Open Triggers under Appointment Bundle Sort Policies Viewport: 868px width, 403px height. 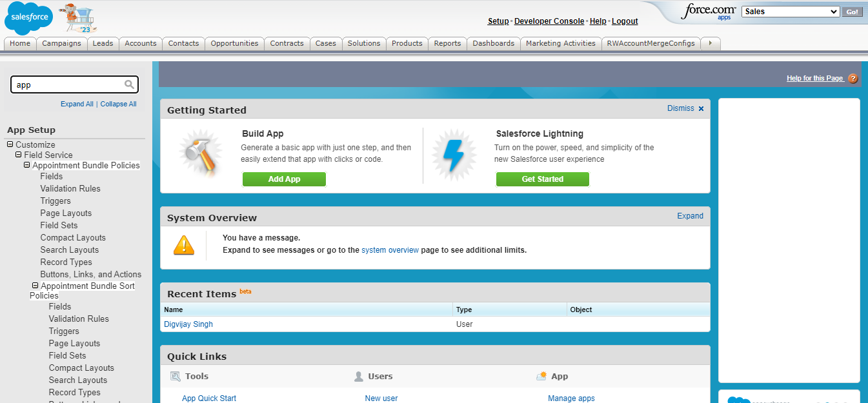pyautogui.click(x=64, y=331)
